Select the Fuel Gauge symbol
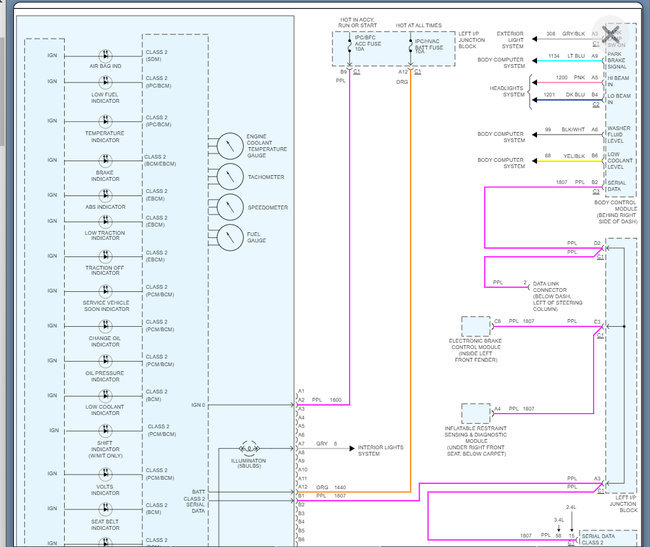650x547 pixels. (230, 238)
